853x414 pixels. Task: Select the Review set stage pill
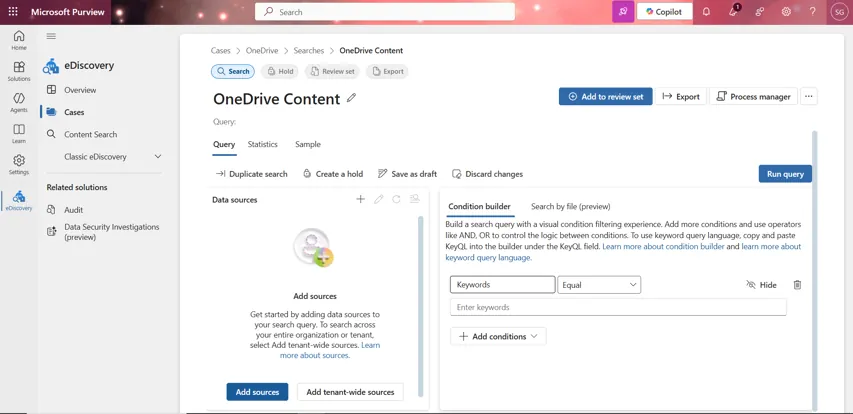click(332, 71)
